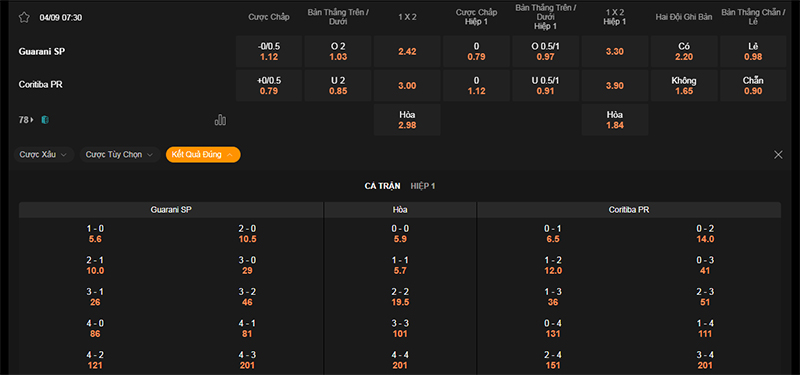This screenshot has width=800, height=375.
Task: Open the Cược Tùy Chọn dropdown
Action: (119, 155)
